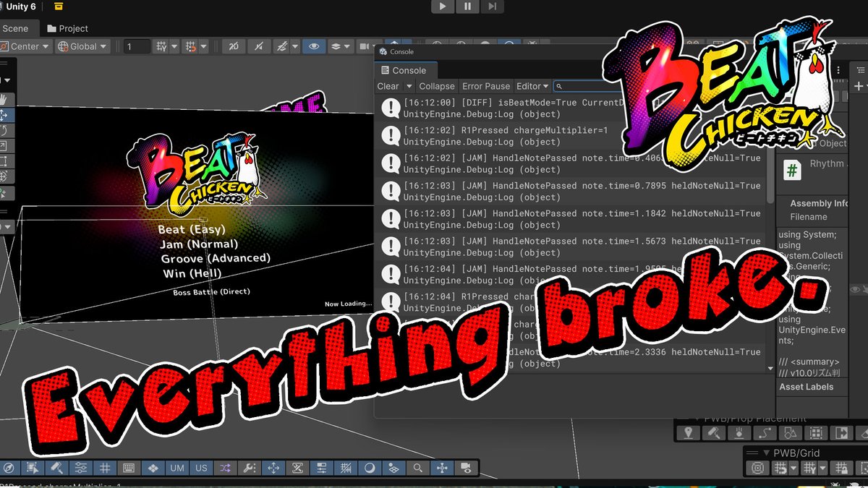Open the layers stack overlay dropdown
Image resolution: width=868 pixels, height=488 pixels.
point(340,46)
